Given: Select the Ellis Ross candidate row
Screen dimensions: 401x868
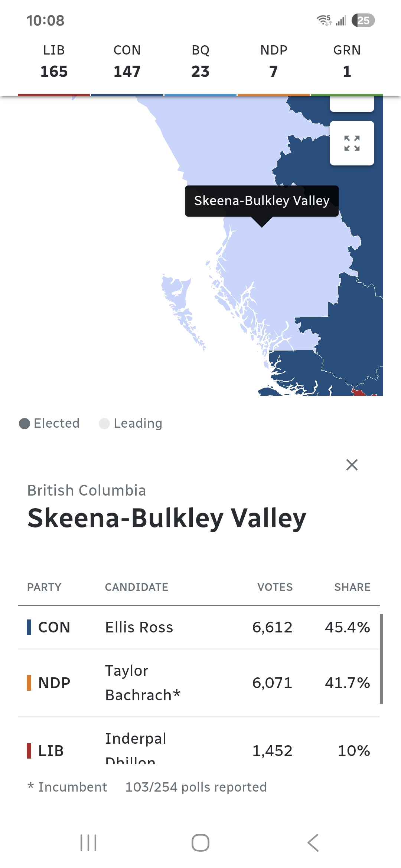Looking at the screenshot, I should pyautogui.click(x=199, y=627).
